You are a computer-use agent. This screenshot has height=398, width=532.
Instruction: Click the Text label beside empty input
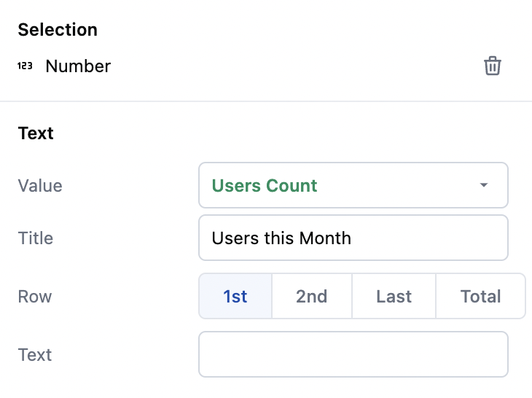pyautogui.click(x=35, y=355)
